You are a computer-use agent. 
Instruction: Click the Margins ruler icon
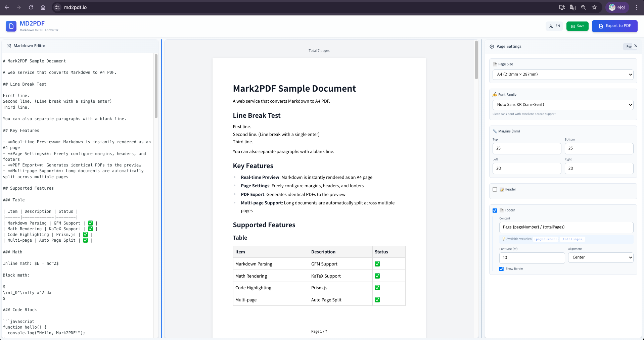point(495,131)
